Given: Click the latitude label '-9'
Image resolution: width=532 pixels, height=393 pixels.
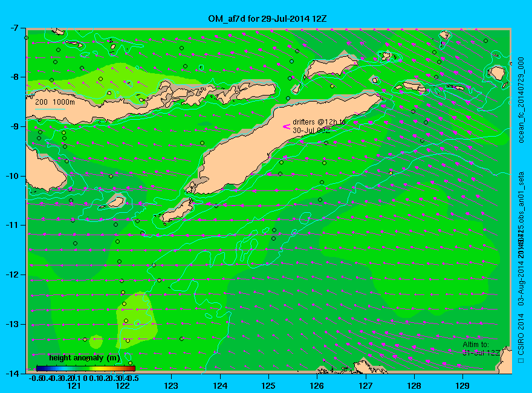Looking at the screenshot, I should point(13,126).
